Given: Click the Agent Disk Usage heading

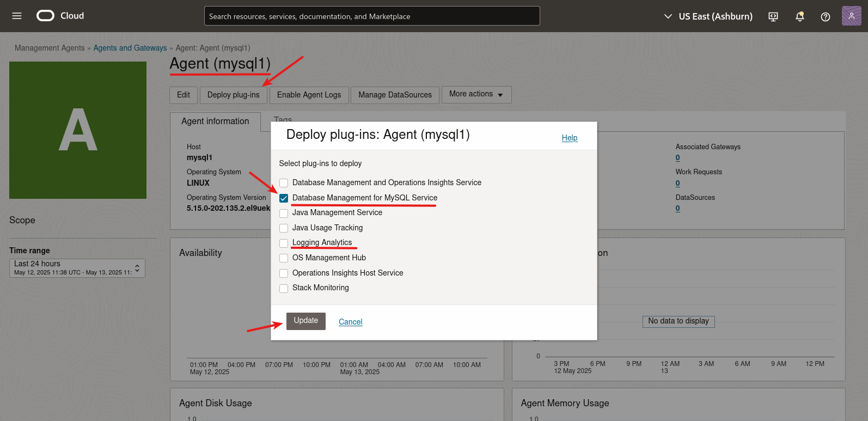Looking at the screenshot, I should (x=216, y=403).
